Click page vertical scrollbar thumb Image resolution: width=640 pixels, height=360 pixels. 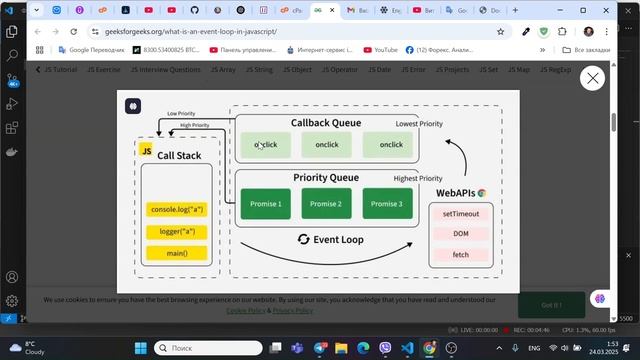pos(613,122)
